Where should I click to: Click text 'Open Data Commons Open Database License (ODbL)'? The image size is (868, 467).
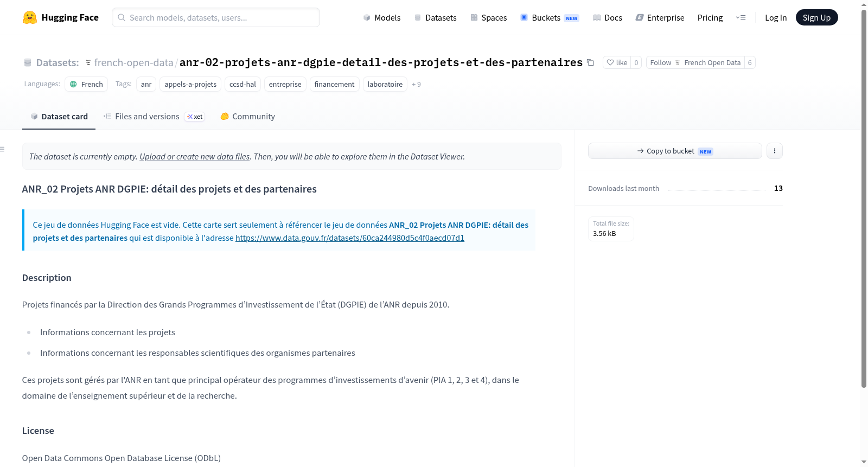pyautogui.click(x=122, y=458)
